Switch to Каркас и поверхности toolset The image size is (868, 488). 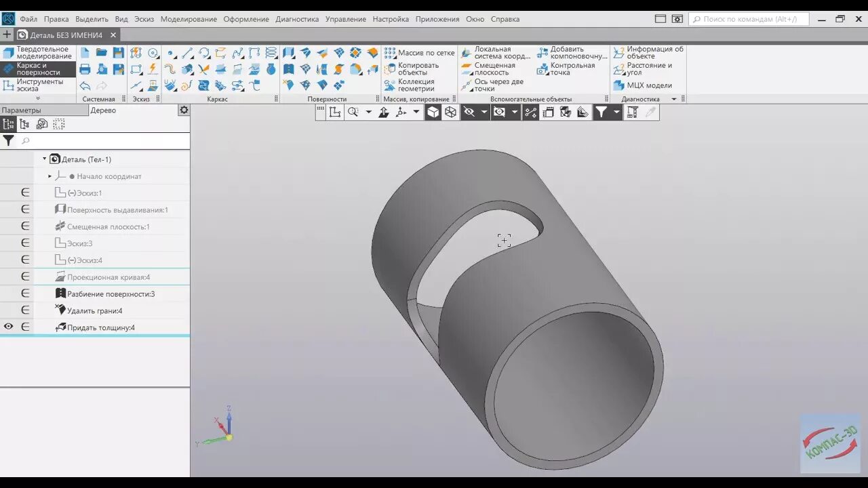(x=37, y=69)
